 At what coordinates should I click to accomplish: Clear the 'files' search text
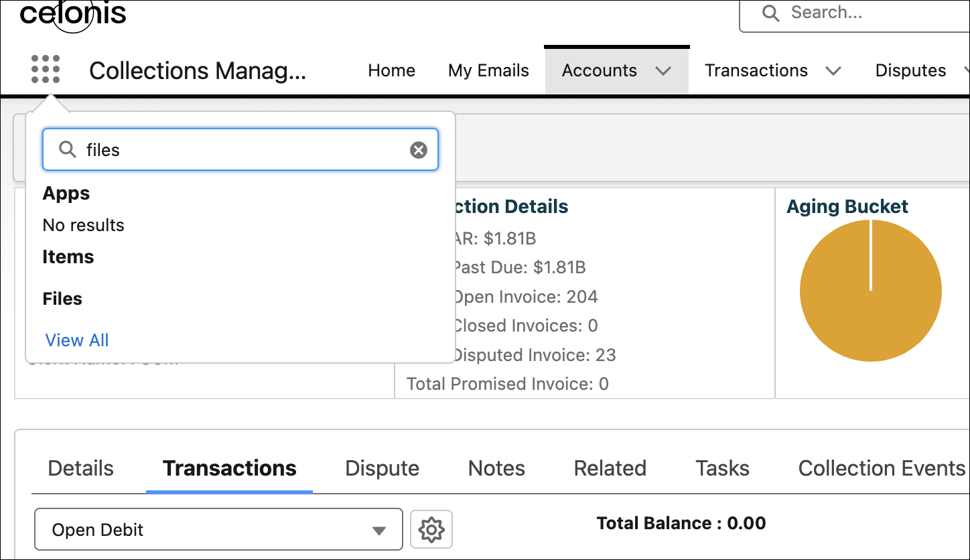click(x=419, y=150)
